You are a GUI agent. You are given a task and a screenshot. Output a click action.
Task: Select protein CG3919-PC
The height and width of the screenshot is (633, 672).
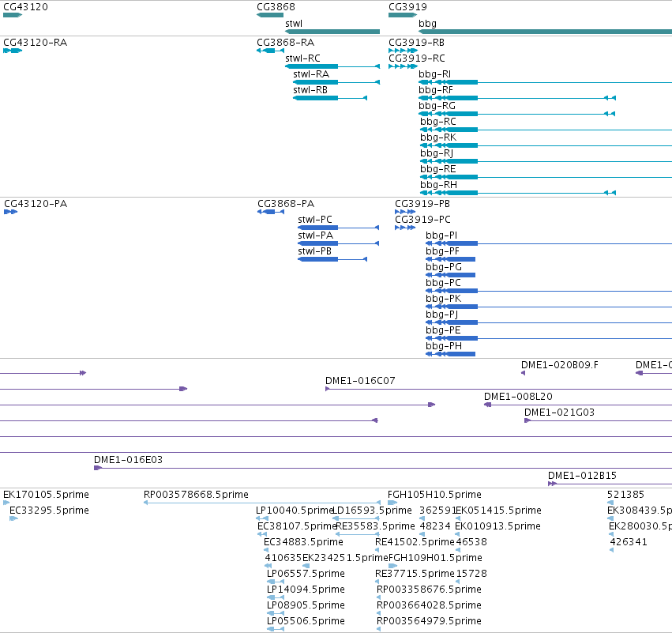405,228
